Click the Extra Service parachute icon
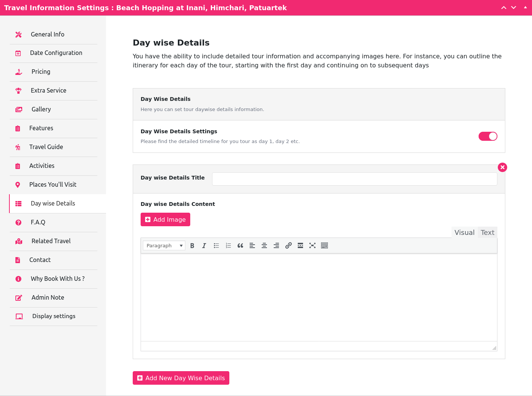532x396 pixels. (x=18, y=91)
